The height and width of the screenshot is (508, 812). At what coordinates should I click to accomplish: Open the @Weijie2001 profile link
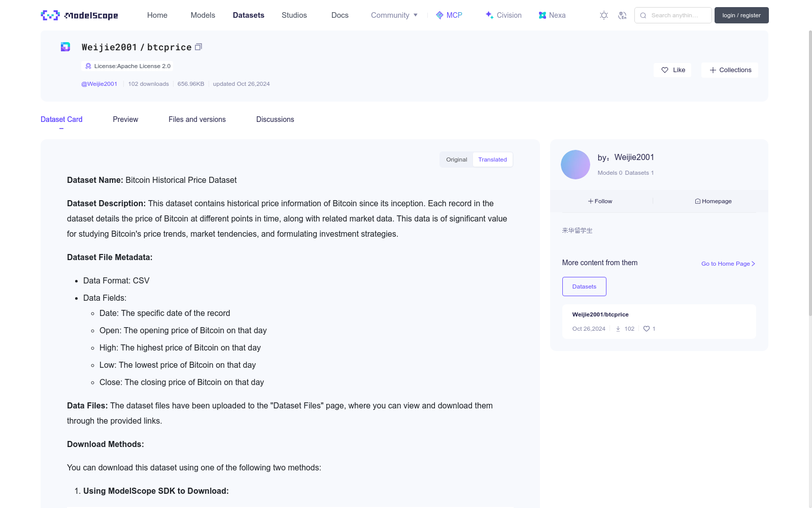pyautogui.click(x=99, y=84)
